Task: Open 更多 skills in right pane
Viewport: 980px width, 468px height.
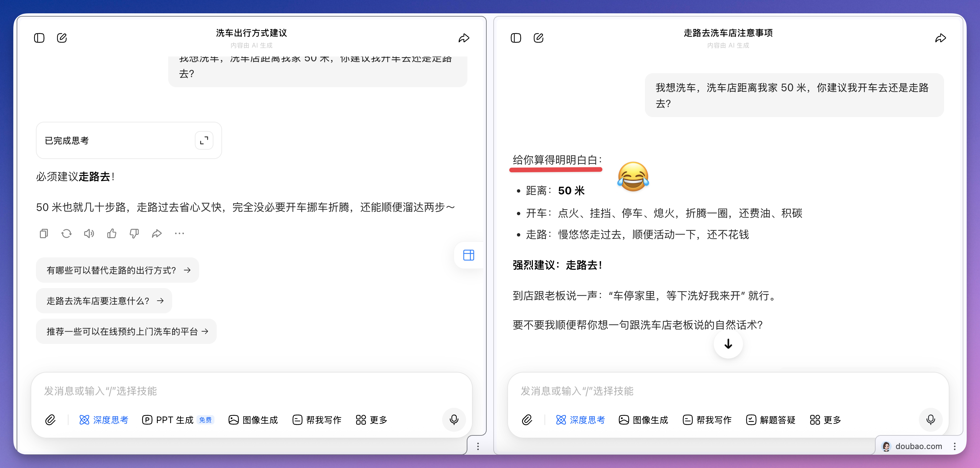Action: tap(825, 420)
